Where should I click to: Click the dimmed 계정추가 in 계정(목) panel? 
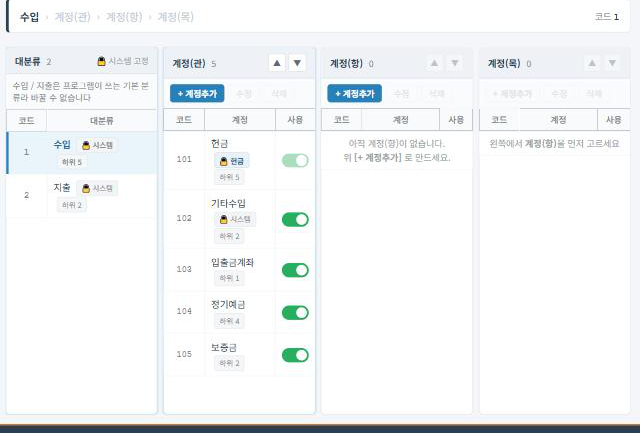[512, 93]
